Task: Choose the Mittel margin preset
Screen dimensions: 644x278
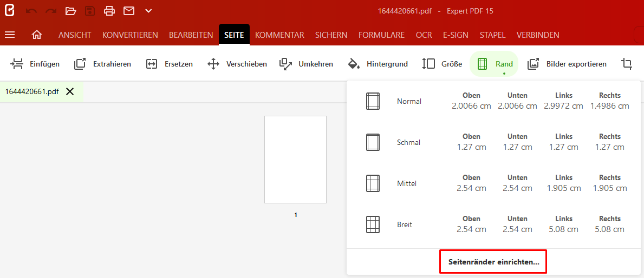Action: [493, 183]
